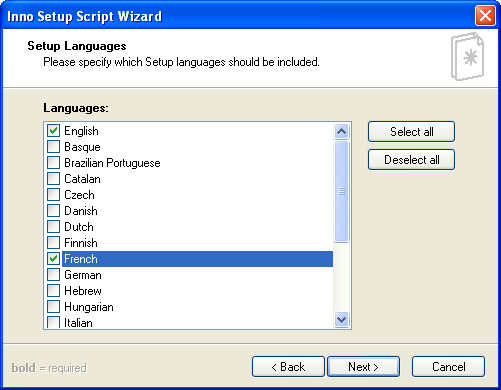Click the language list scroll down arrow
This screenshot has height=390, width=501.
click(341, 319)
